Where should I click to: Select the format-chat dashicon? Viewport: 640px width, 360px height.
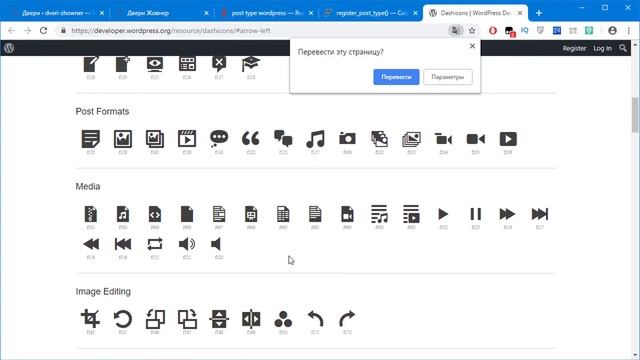(283, 139)
